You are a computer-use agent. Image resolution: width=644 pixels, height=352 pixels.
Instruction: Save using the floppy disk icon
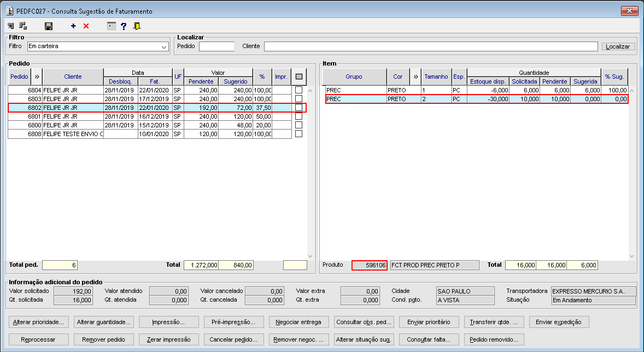49,26
